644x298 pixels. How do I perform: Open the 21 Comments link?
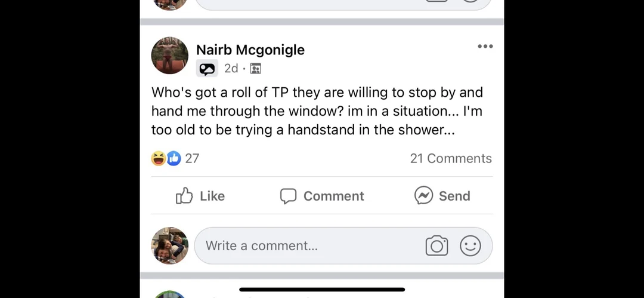coord(450,158)
